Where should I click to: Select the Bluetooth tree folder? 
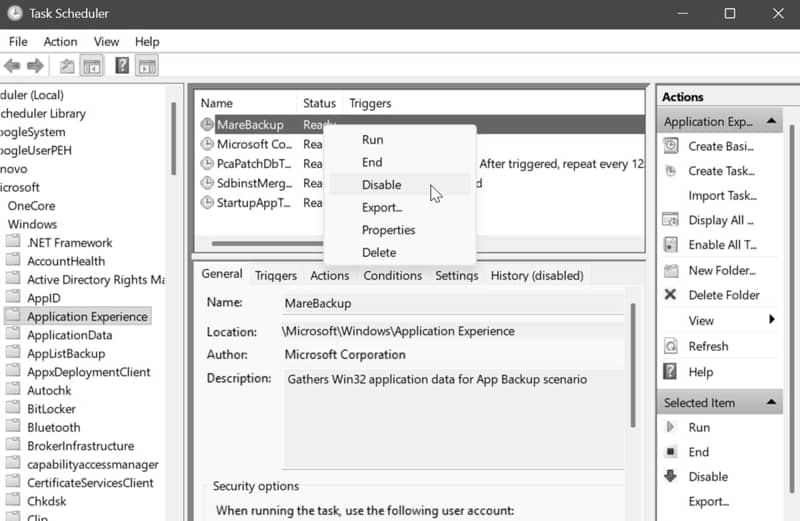click(54, 427)
